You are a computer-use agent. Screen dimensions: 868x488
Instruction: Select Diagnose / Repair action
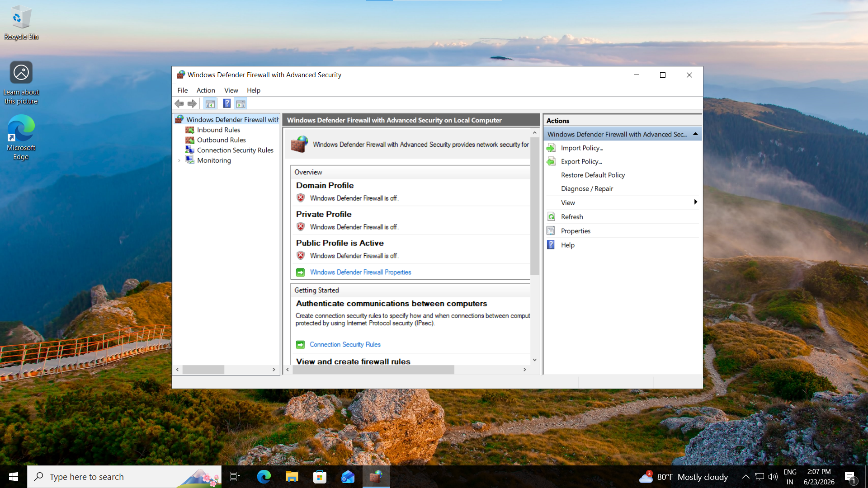587,189
